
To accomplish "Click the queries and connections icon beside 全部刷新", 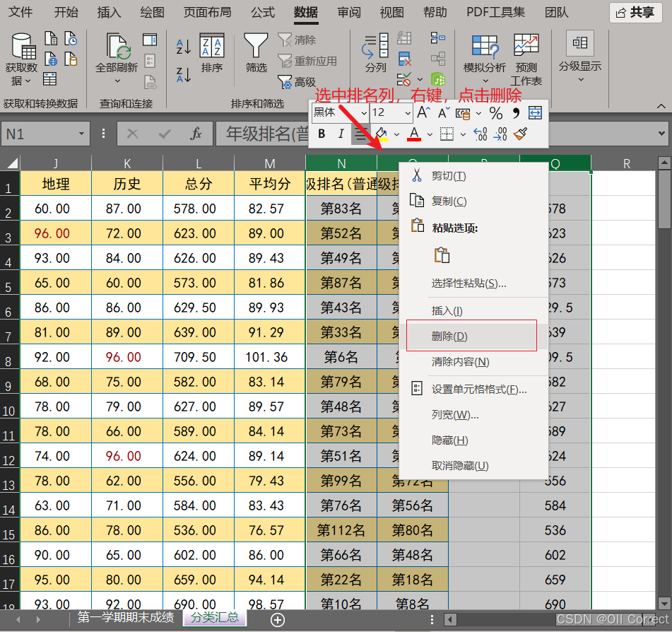I will click(150, 40).
